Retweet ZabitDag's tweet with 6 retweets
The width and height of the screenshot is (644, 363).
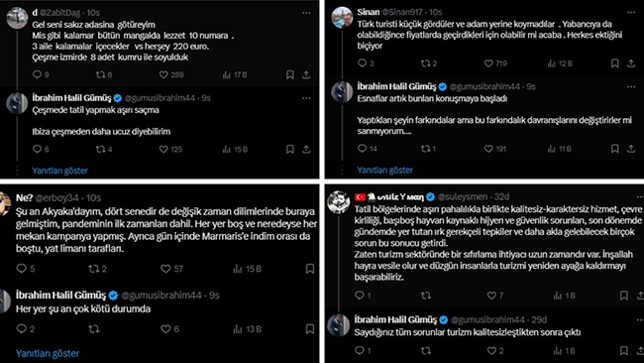(x=100, y=74)
